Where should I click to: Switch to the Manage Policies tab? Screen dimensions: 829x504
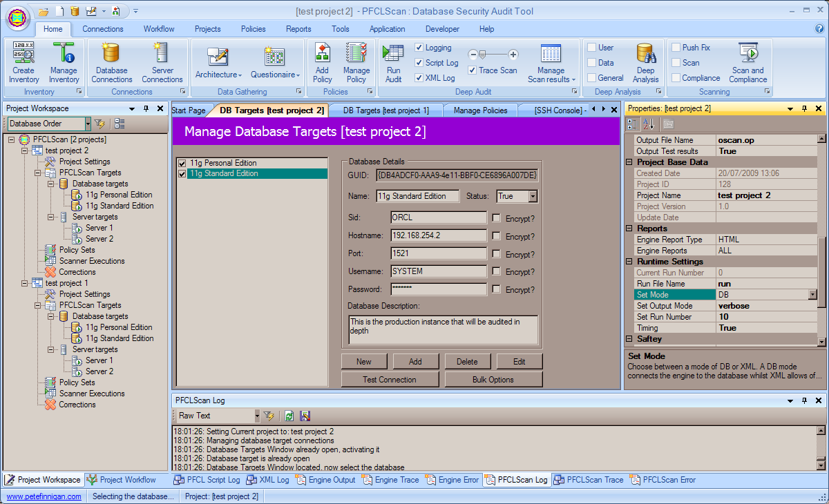(x=480, y=110)
